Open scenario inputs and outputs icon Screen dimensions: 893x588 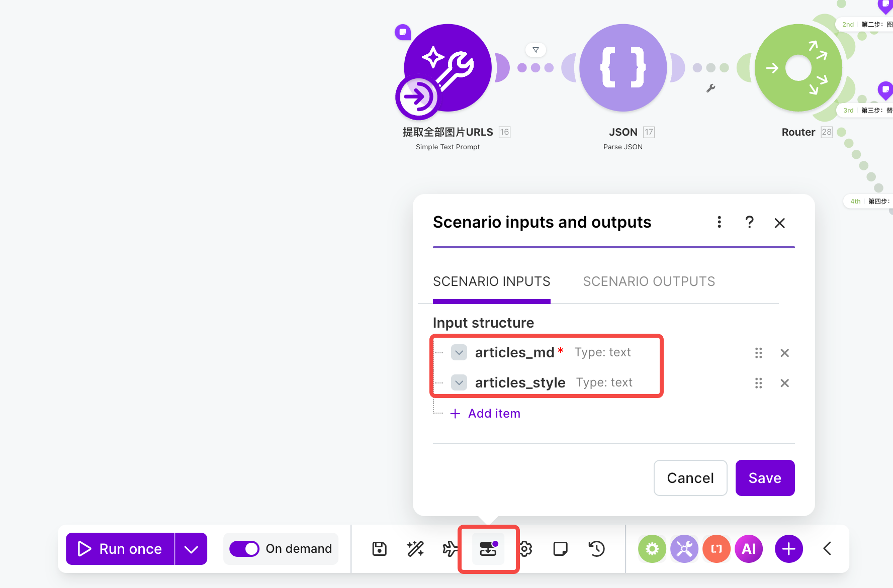(488, 549)
